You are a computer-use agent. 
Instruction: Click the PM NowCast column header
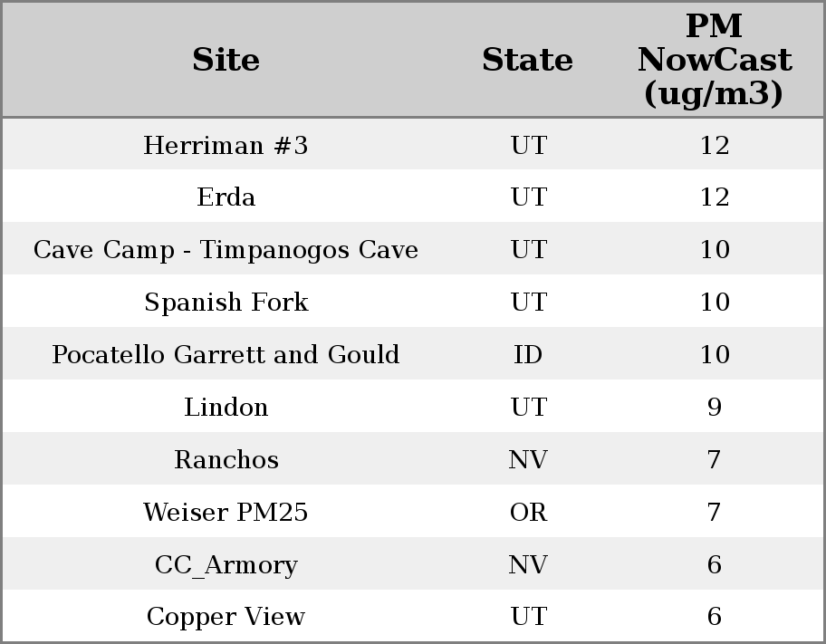[x=714, y=60]
